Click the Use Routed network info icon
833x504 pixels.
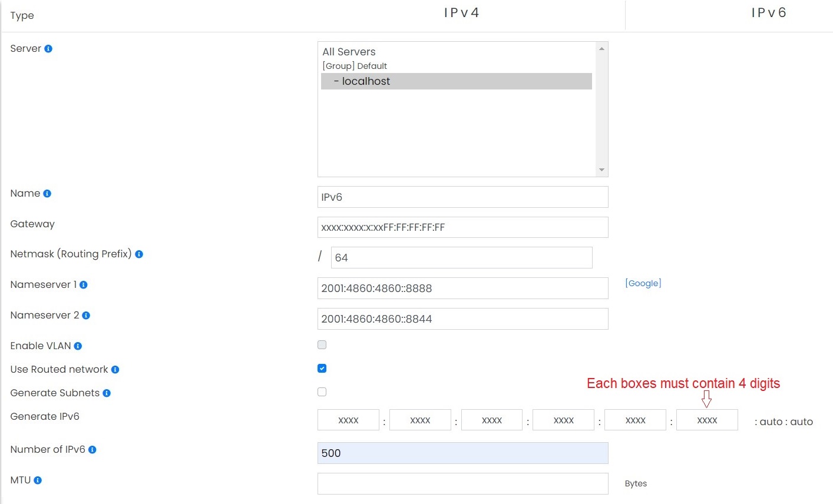tap(117, 369)
